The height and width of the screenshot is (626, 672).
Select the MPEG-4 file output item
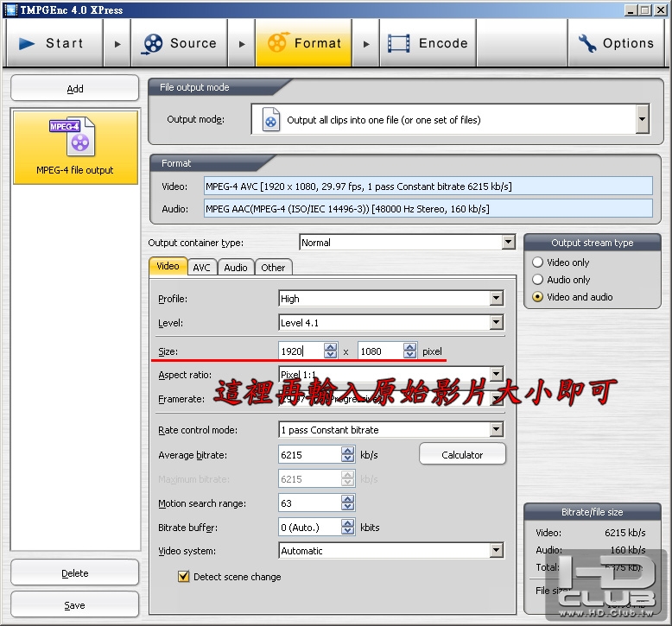75,148
